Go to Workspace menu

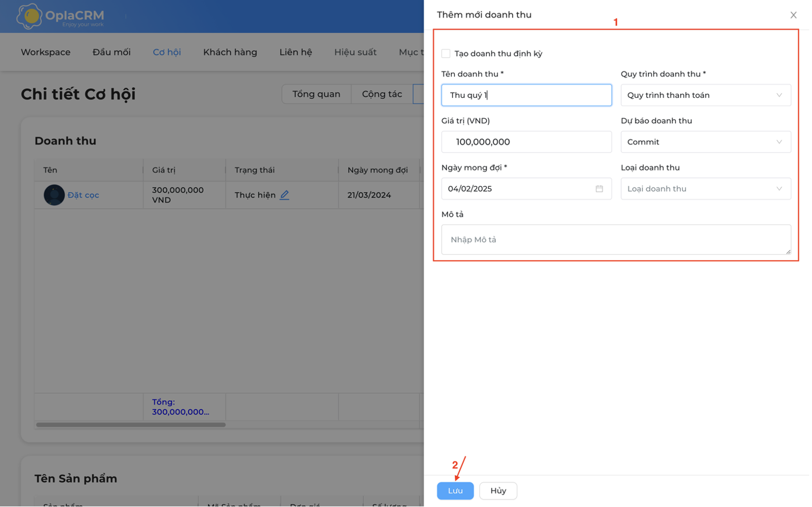coord(45,52)
